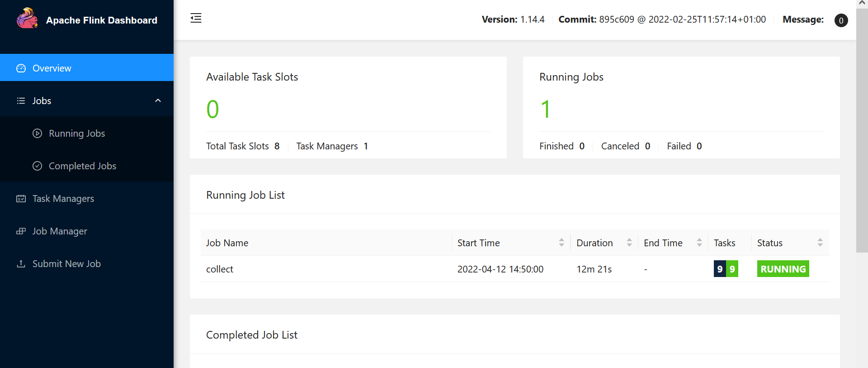Click the Task Managers schedule icon
The width and height of the screenshot is (868, 368).
pyautogui.click(x=21, y=199)
